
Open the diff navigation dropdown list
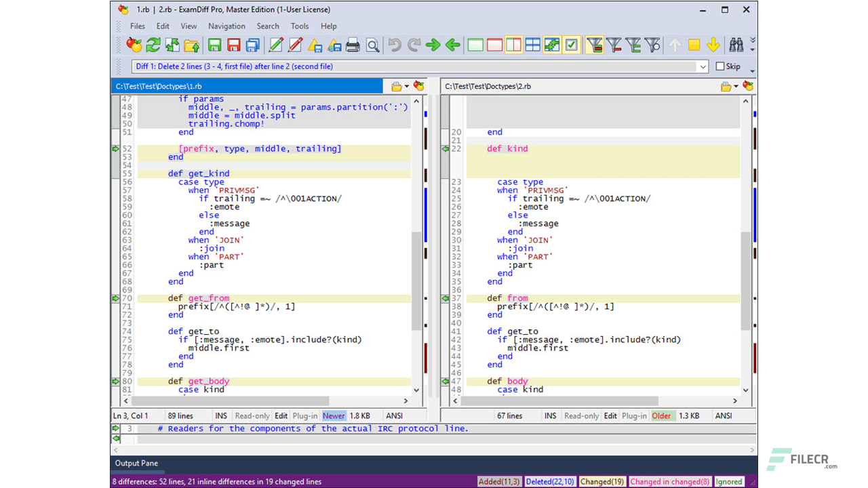[x=703, y=66]
